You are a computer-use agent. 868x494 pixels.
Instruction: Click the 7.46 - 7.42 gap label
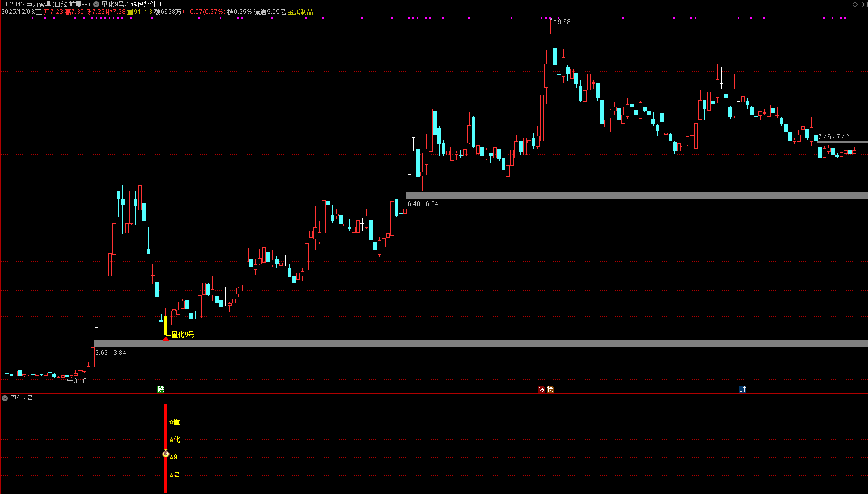pyautogui.click(x=834, y=137)
